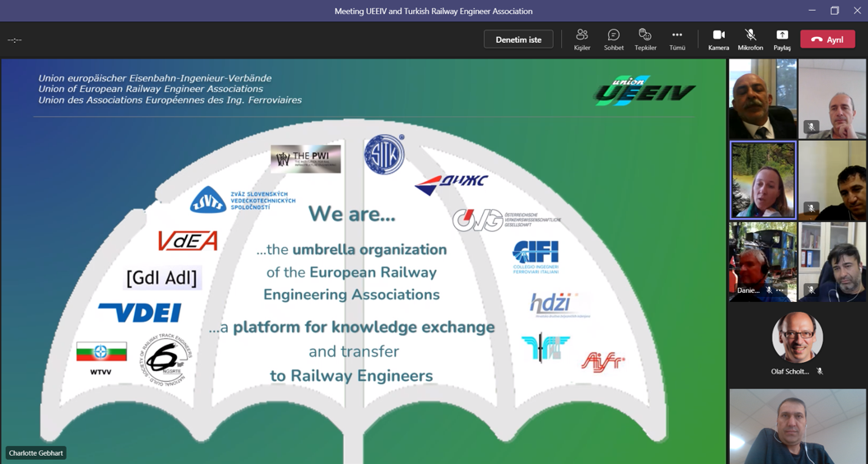
Task: Click the meeting title in the title bar
Action: 433,11
